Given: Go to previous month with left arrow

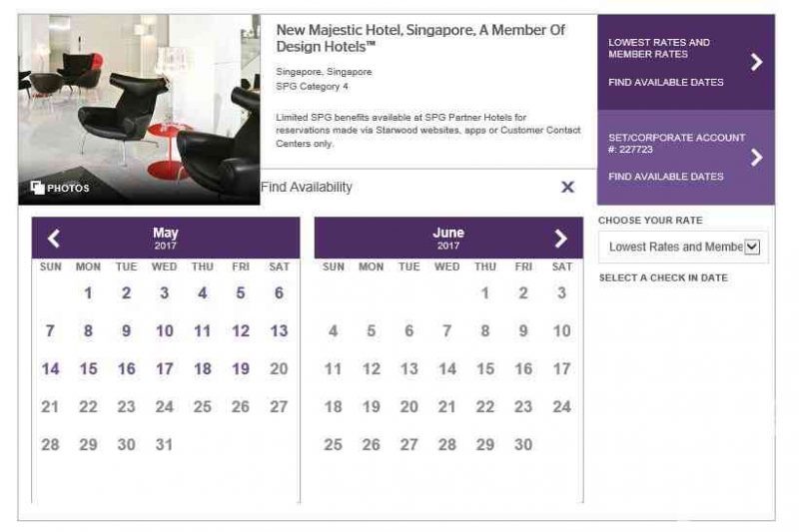Looking at the screenshot, I should click(54, 238).
